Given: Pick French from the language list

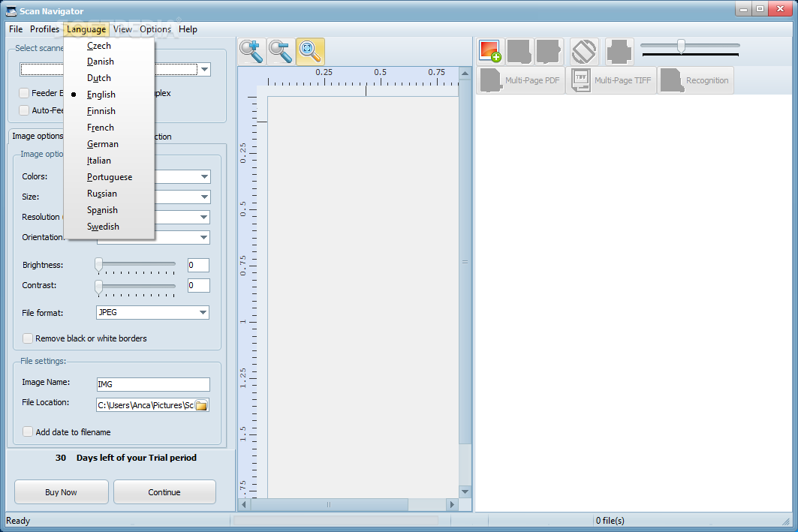Looking at the screenshot, I should pyautogui.click(x=109, y=128).
